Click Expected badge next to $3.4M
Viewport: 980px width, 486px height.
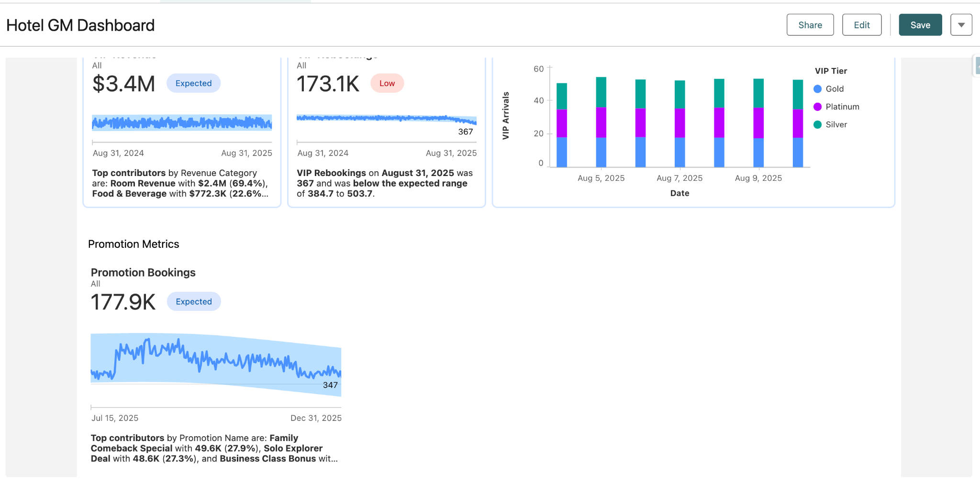pyautogui.click(x=193, y=83)
